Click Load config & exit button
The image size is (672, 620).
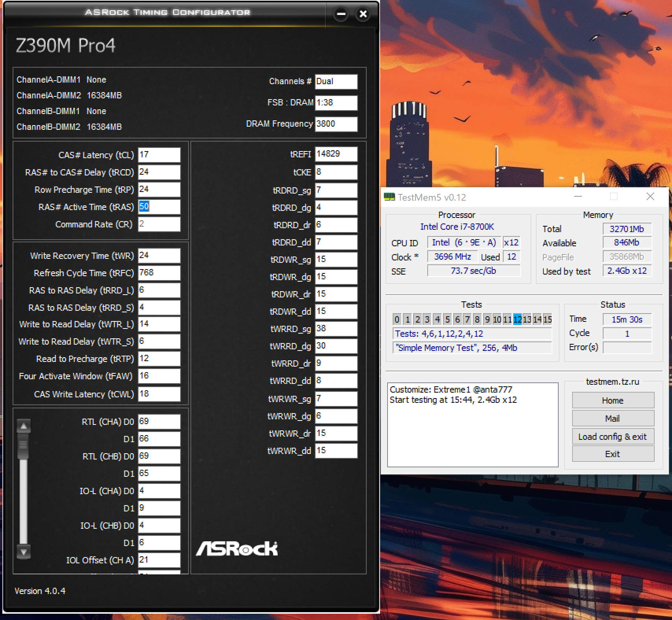pyautogui.click(x=613, y=437)
